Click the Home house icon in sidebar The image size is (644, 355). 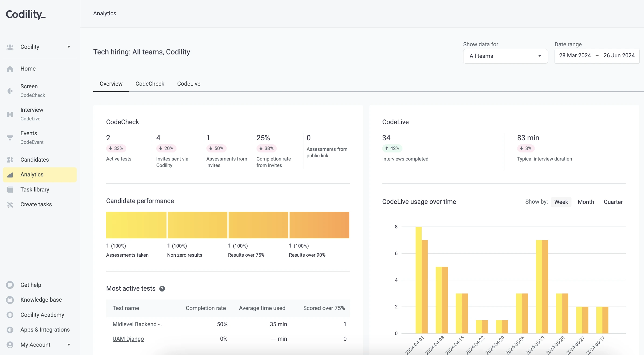tap(10, 69)
